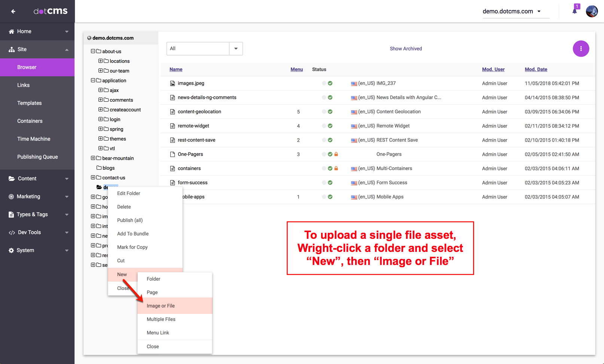Select the themes folder in tree

(118, 139)
